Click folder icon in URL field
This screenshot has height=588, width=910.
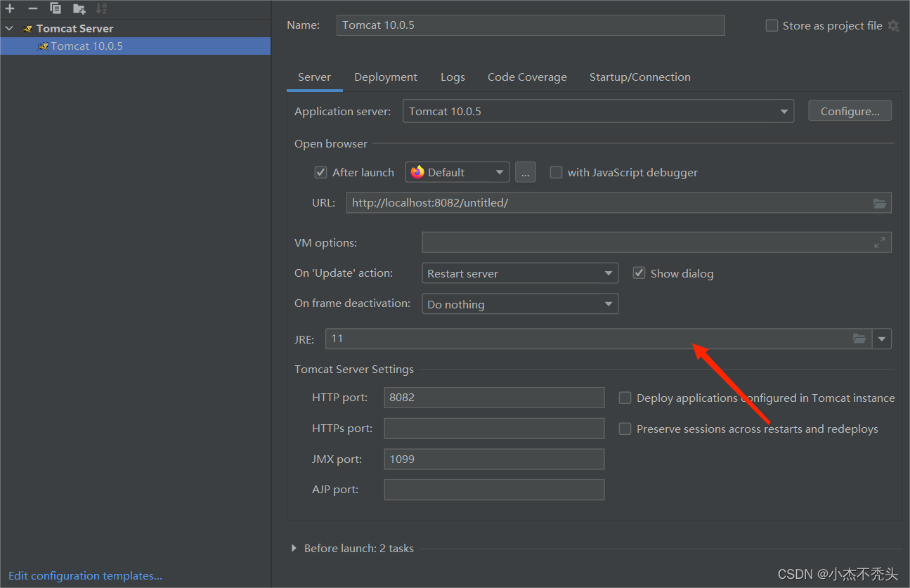click(880, 203)
